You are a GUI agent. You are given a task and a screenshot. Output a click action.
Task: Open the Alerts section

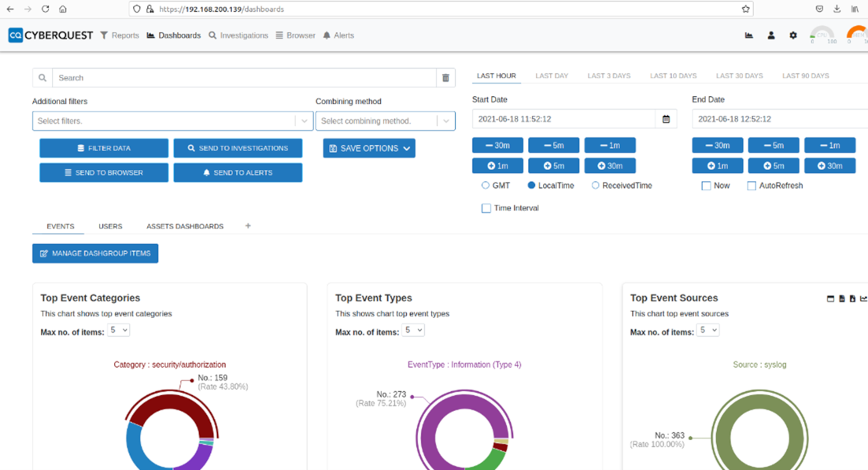(338, 35)
